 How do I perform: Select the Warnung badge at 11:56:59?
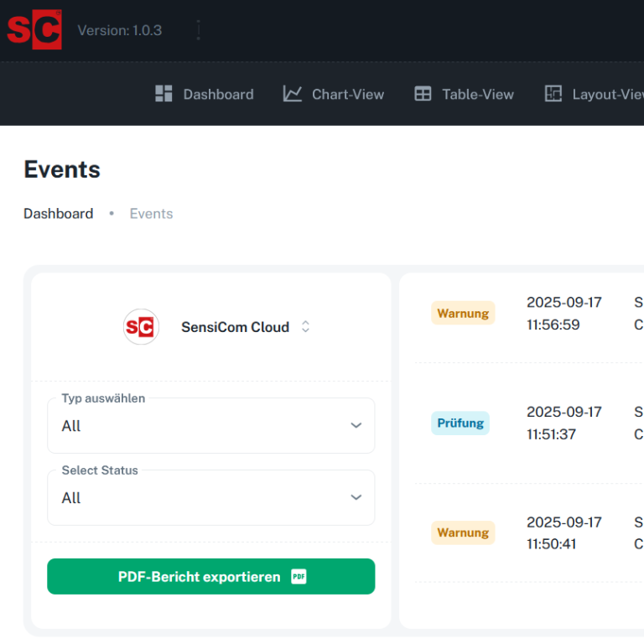click(463, 313)
